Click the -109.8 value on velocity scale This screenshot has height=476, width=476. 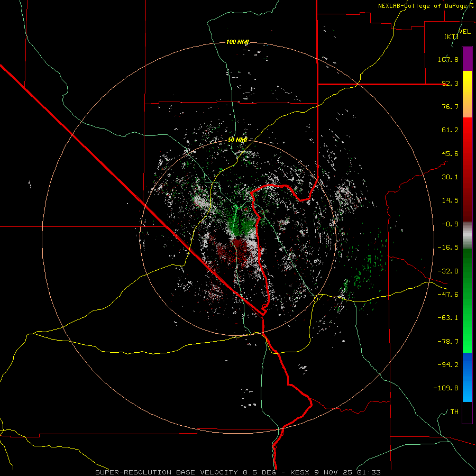[446, 388]
